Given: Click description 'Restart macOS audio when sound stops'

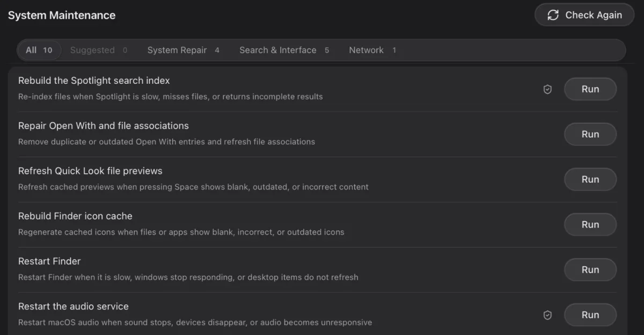Looking at the screenshot, I should (x=195, y=322).
